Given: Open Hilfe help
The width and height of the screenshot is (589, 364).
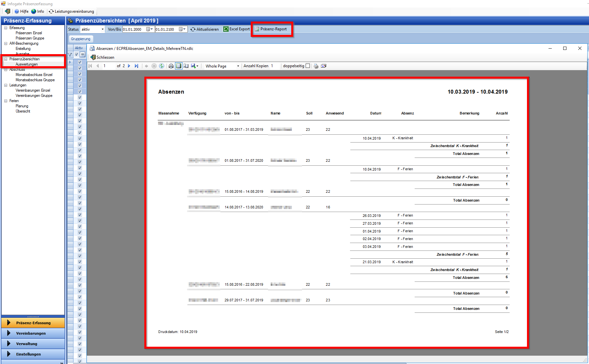Looking at the screenshot, I should coord(22,11).
